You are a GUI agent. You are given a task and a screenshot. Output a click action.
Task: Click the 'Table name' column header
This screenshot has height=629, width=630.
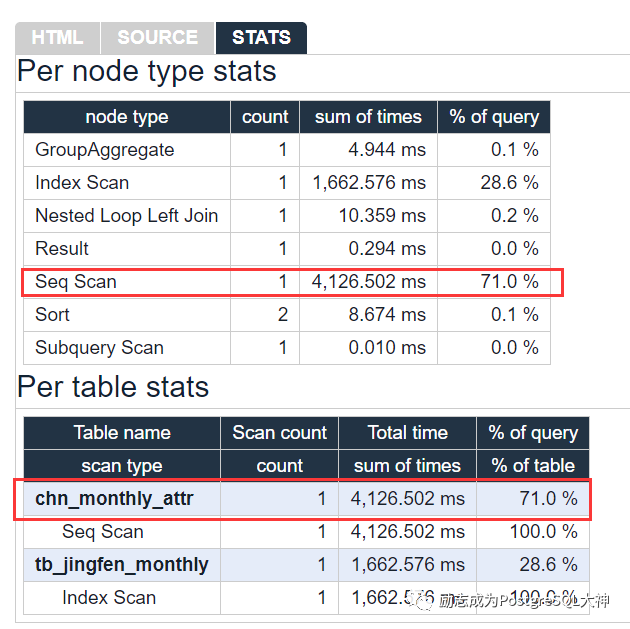pyautogui.click(x=122, y=433)
